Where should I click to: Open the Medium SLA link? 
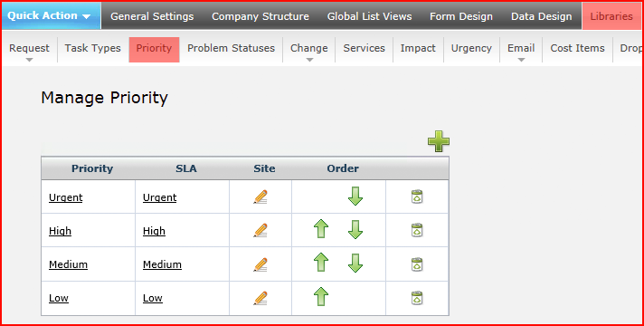(x=162, y=264)
